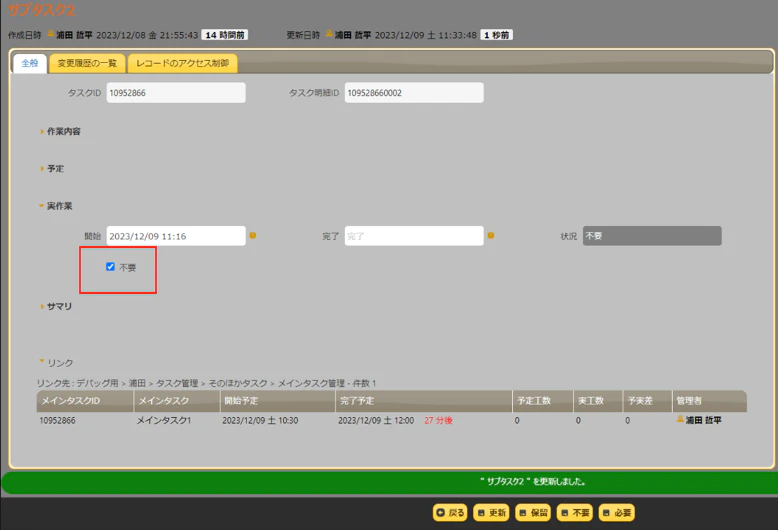This screenshot has width=778, height=530.
Task: Sort by メインタスク column header
Action: 177,401
